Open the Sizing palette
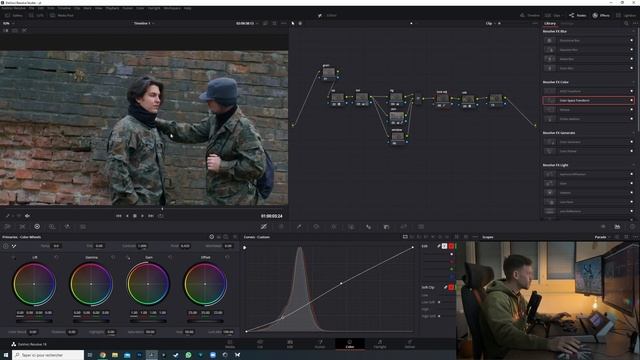This screenshot has width=640, height=360. tap(403, 227)
